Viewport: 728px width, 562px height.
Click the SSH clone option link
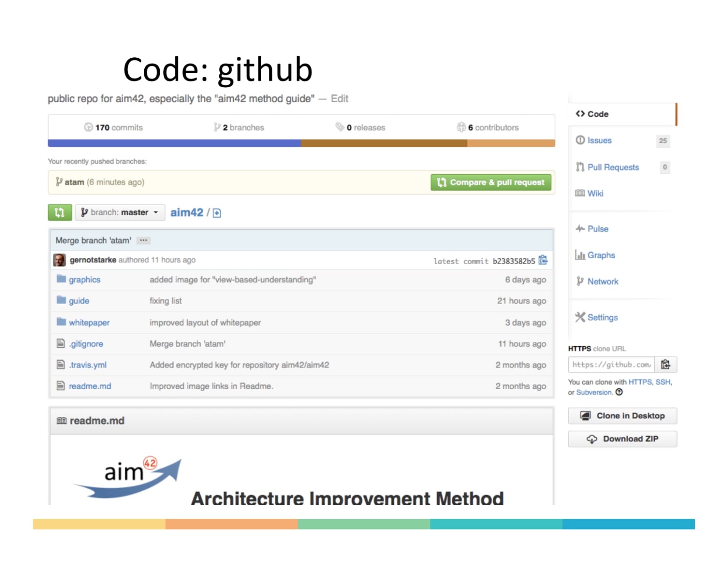click(x=662, y=382)
